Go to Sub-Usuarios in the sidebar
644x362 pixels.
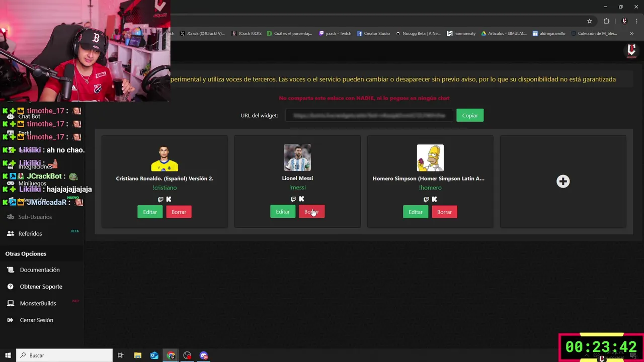point(35,217)
